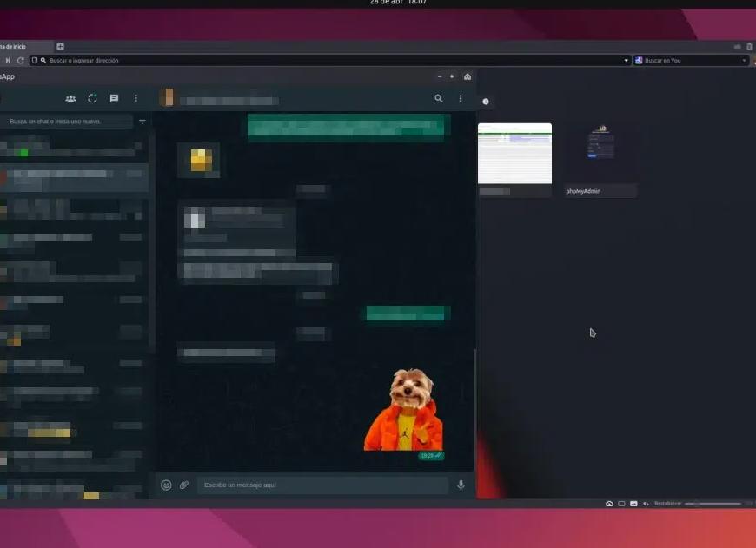The height and width of the screenshot is (548, 756).
Task: Start a new chat with the new-chat icon
Action: click(x=114, y=98)
